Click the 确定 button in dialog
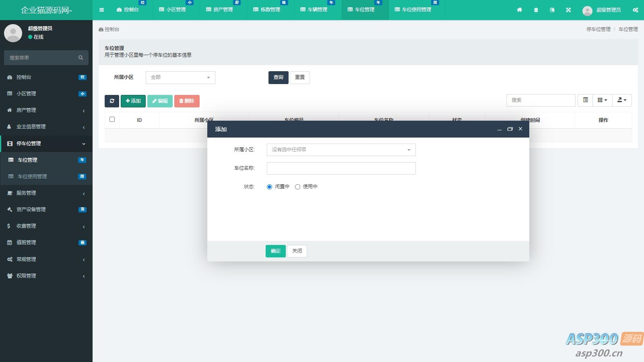Image resolution: width=644 pixels, height=362 pixels. click(x=275, y=251)
